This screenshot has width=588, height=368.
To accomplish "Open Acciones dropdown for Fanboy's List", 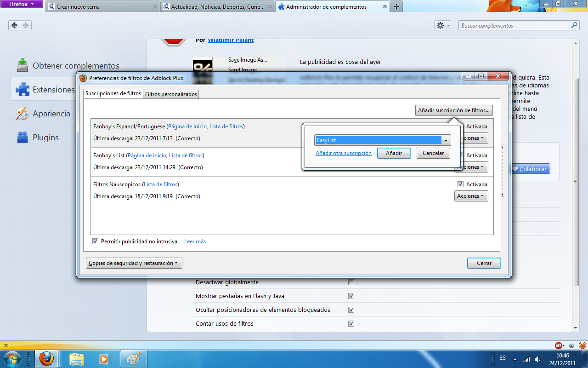I will 471,167.
